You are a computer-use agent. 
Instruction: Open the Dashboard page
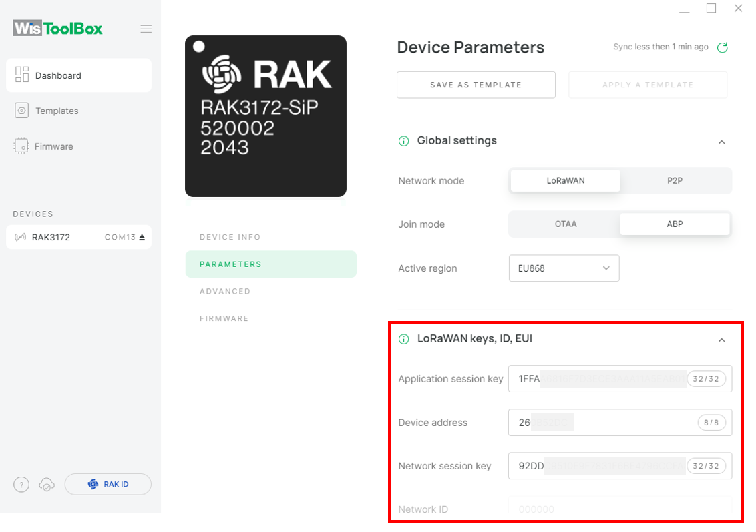pyautogui.click(x=79, y=75)
